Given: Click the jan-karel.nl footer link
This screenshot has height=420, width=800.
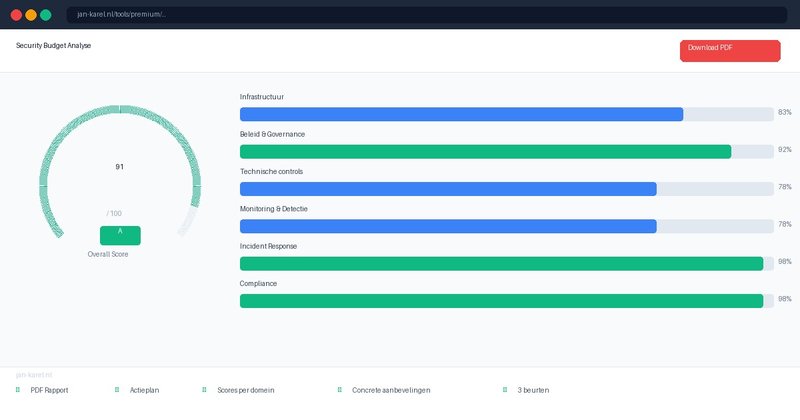Looking at the screenshot, I should (x=34, y=375).
